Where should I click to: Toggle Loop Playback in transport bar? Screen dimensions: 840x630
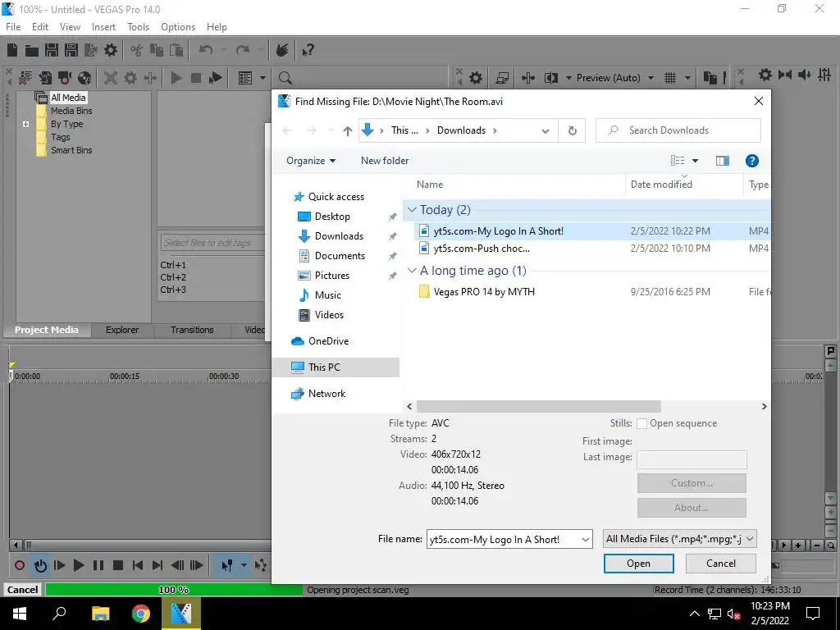(40, 564)
